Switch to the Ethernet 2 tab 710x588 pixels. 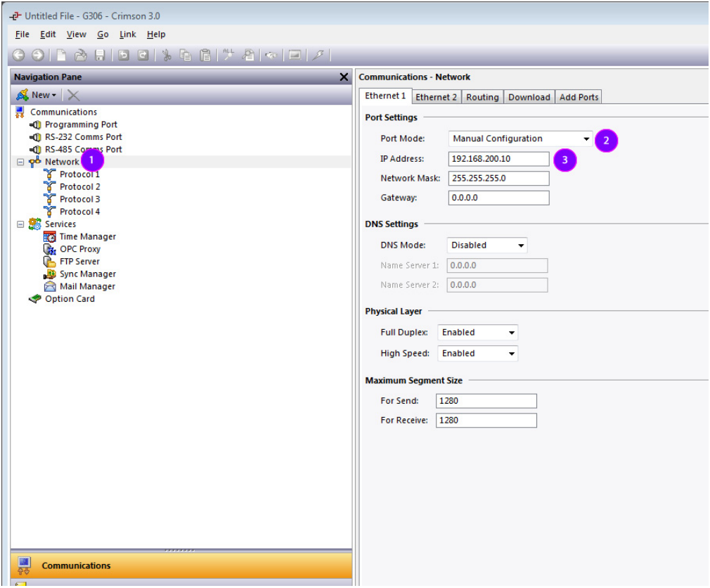436,97
